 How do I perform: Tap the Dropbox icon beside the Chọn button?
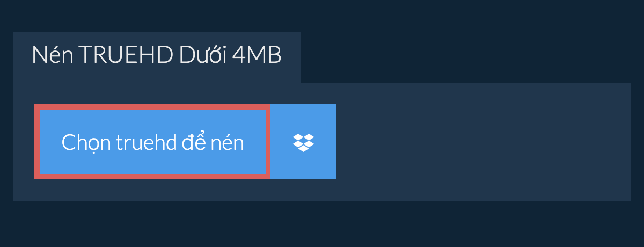click(x=303, y=142)
